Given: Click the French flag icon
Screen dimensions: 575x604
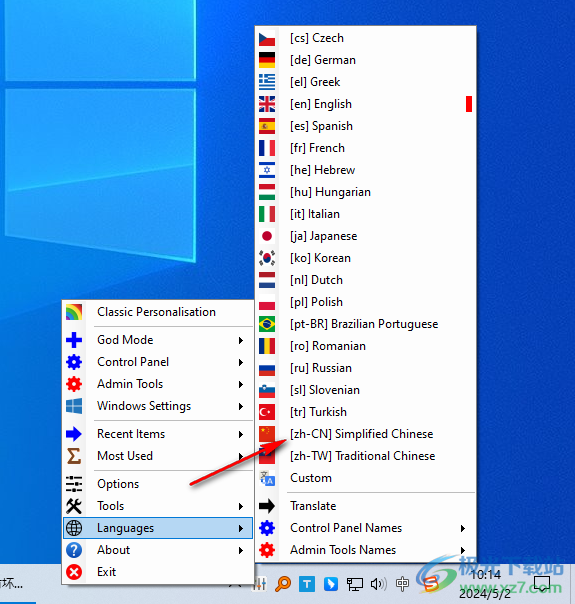Looking at the screenshot, I should pos(267,148).
